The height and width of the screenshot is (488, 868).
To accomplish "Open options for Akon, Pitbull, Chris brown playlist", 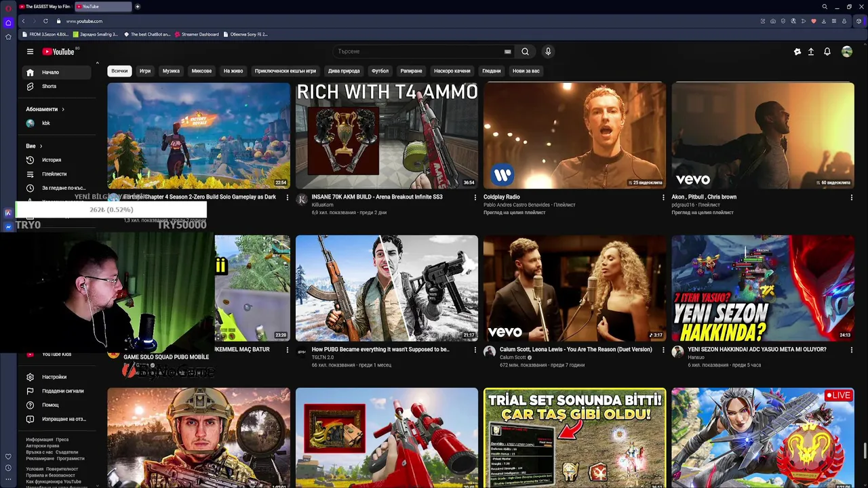I will pyautogui.click(x=851, y=197).
